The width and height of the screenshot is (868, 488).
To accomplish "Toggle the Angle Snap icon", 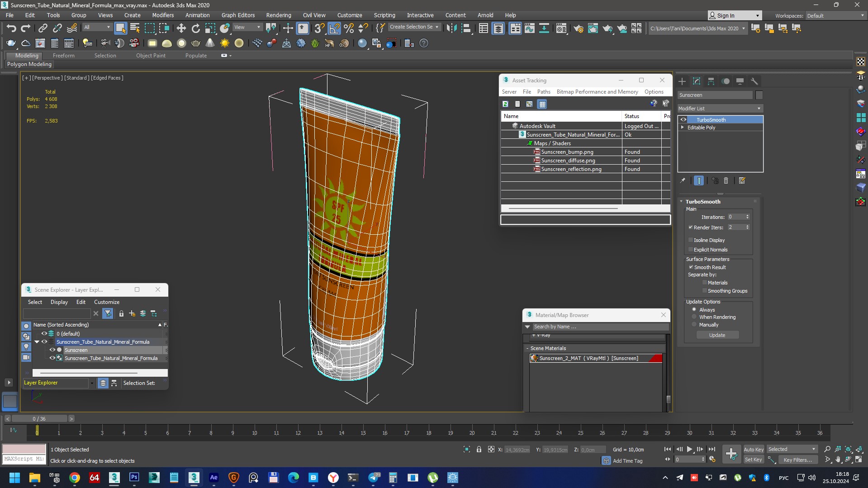I will [334, 28].
